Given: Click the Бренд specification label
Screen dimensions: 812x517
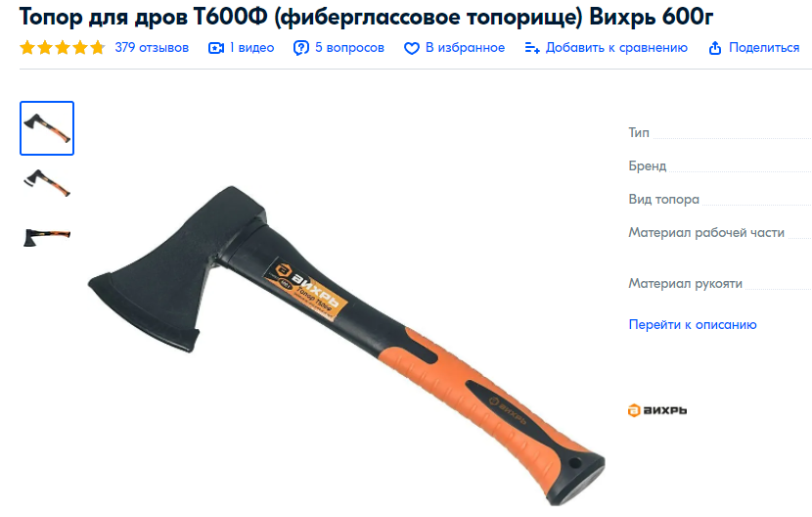Looking at the screenshot, I should 648,165.
